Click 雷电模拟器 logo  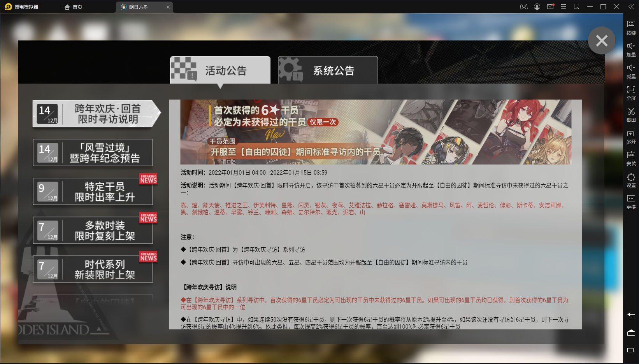pyautogui.click(x=22, y=7)
